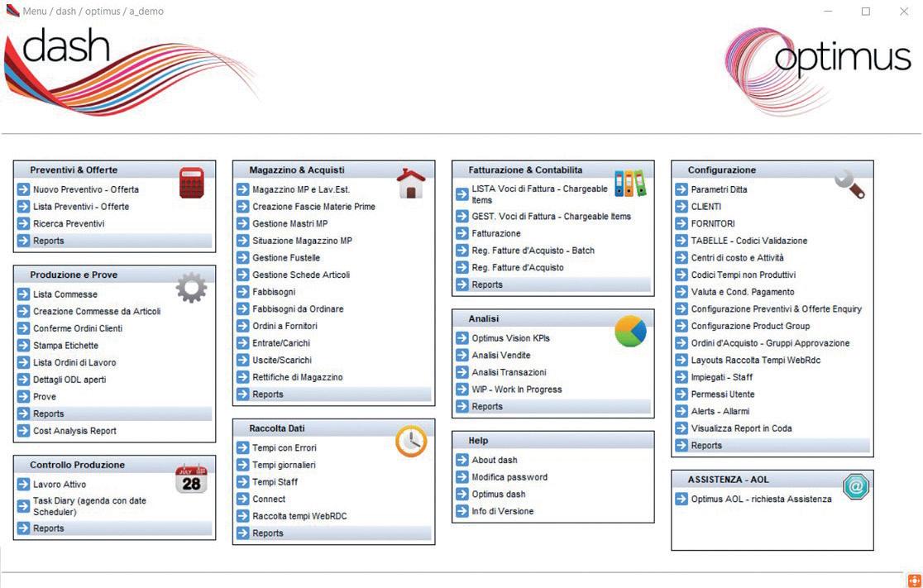Click the wrench icon in Configurazione

point(849,184)
